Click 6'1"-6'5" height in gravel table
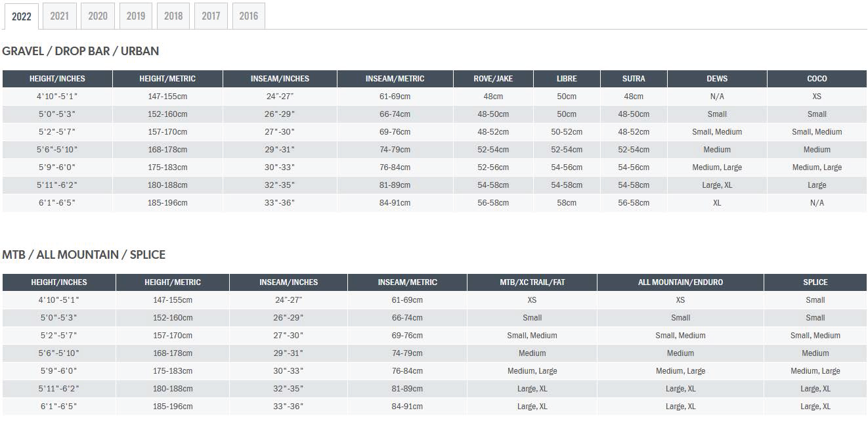 [57, 203]
